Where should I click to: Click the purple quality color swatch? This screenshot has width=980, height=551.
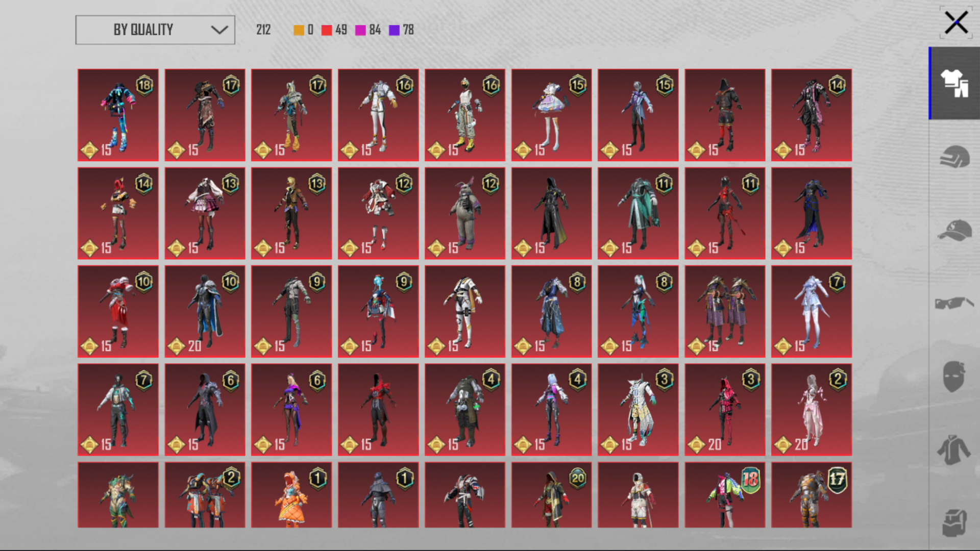tap(394, 30)
